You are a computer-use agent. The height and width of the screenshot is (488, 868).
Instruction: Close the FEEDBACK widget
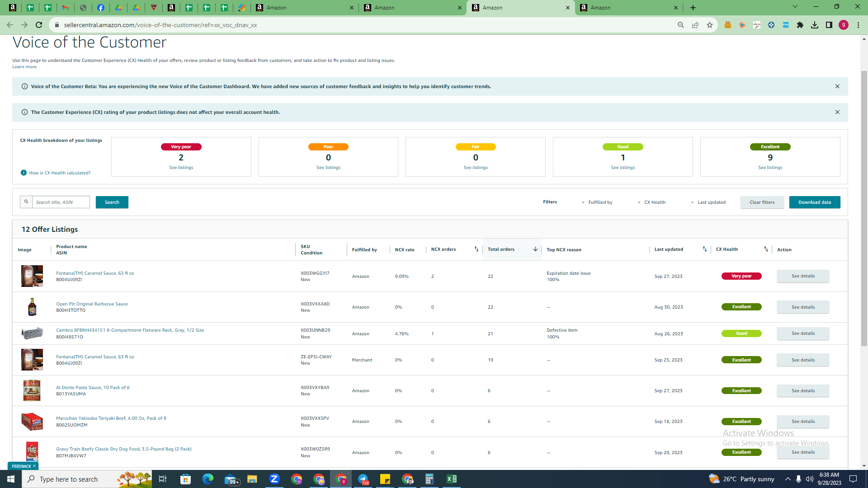[x=34, y=466]
